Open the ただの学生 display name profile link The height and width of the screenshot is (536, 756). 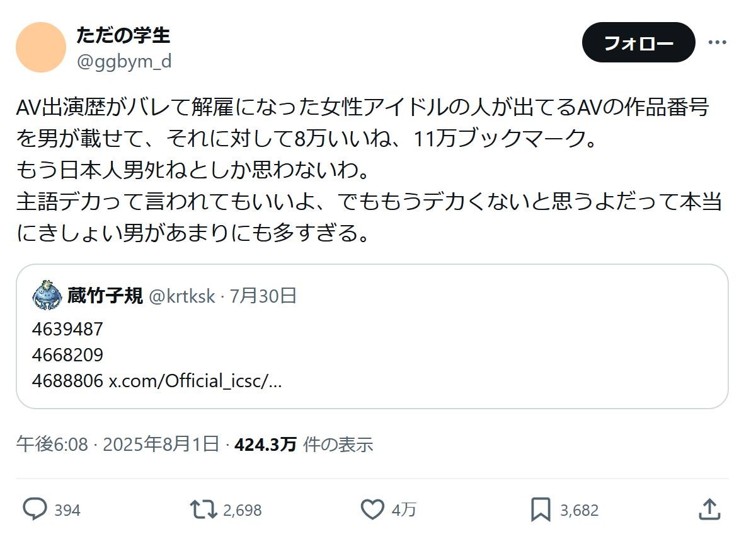[x=123, y=35]
